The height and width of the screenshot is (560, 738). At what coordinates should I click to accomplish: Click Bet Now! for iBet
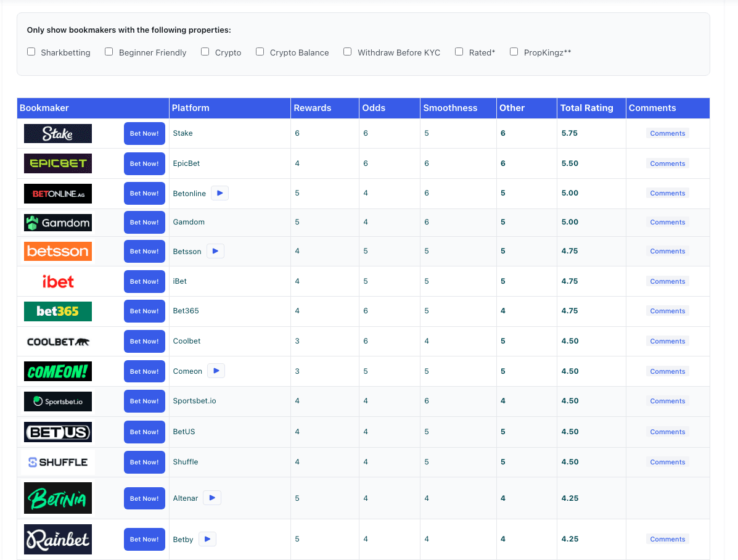click(x=144, y=281)
